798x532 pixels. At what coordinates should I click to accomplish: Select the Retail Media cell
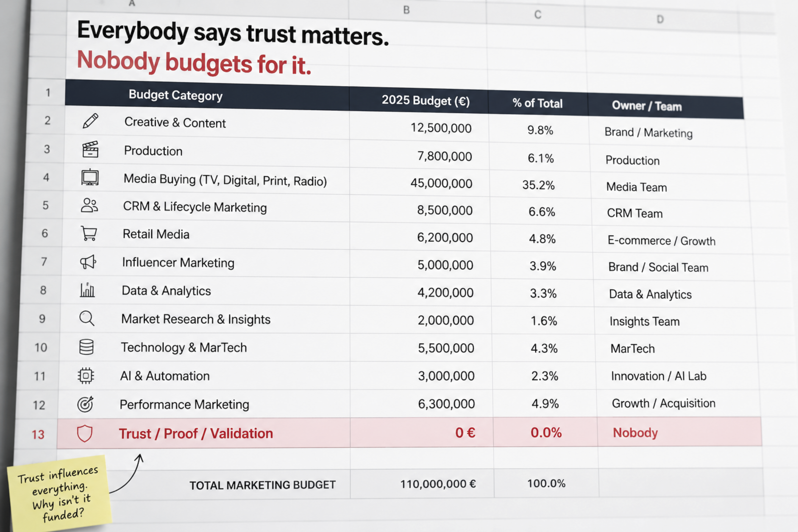click(205, 234)
